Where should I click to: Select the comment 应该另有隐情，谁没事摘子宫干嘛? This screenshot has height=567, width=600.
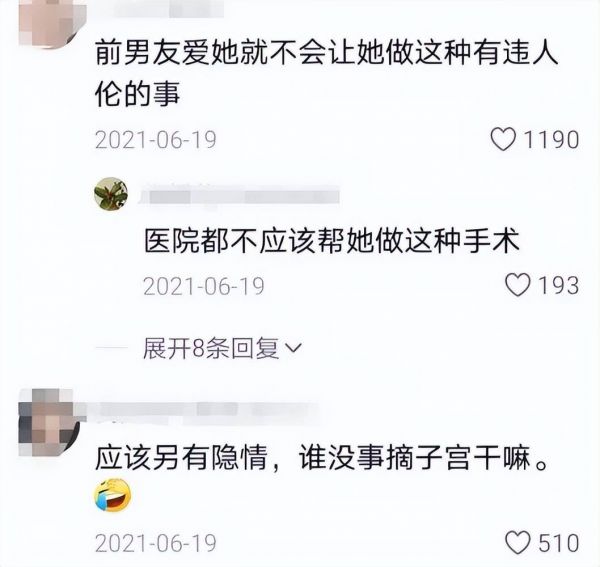321,458
